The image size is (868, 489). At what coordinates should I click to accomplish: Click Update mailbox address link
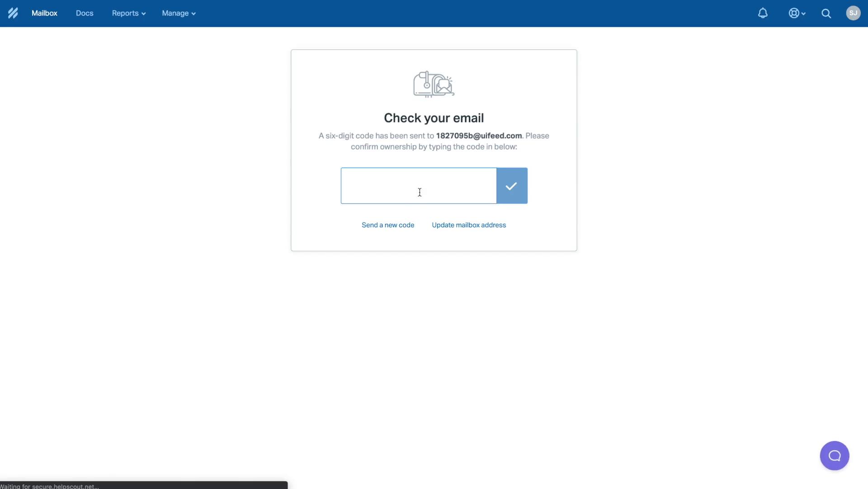click(469, 225)
